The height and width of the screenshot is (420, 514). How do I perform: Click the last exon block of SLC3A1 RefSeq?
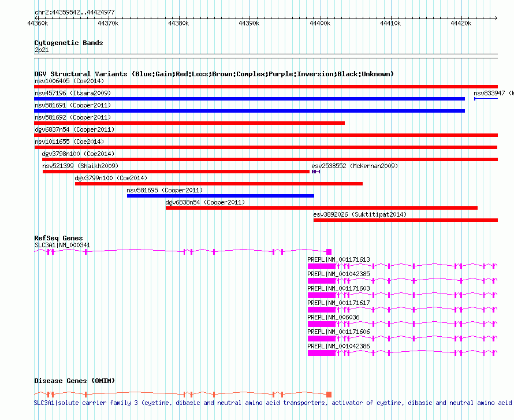329,252
